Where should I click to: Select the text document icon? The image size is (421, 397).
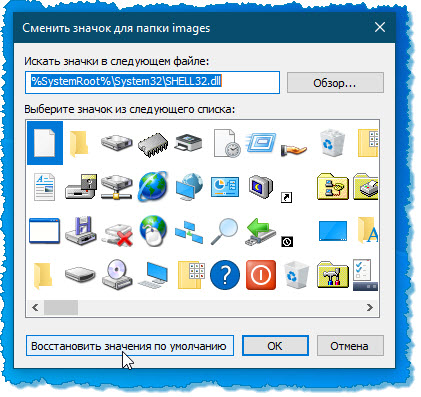44,187
